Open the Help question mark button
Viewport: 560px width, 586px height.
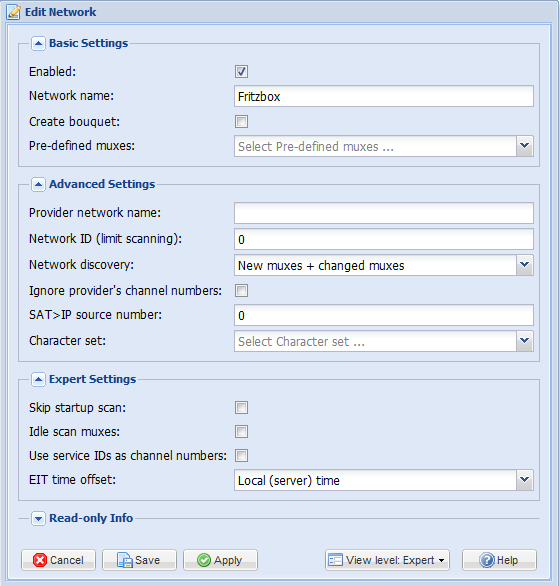(x=499, y=560)
